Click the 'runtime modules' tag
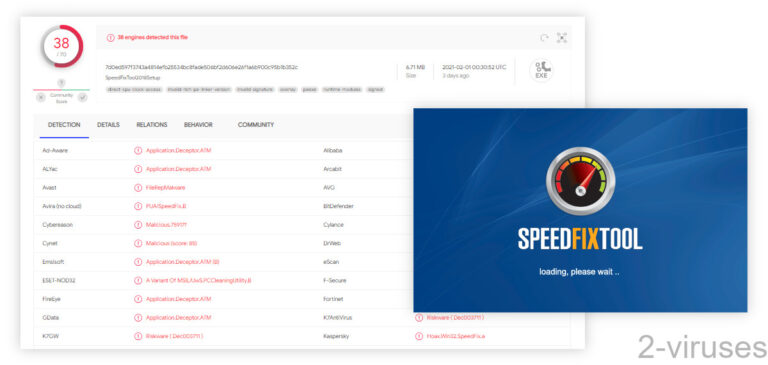The image size is (768, 365). pyautogui.click(x=342, y=90)
